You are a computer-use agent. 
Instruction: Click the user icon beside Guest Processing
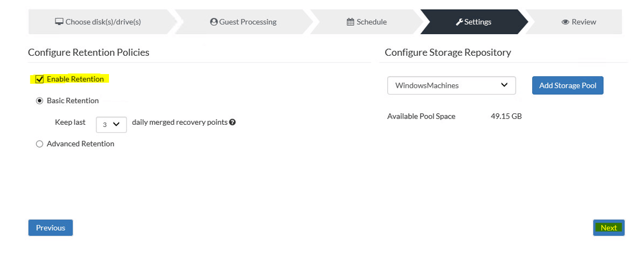tap(213, 22)
